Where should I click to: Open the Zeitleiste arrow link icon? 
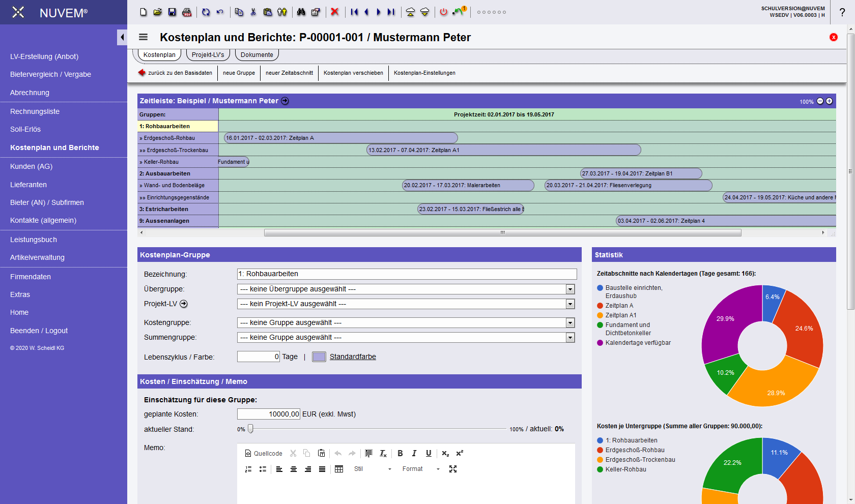coord(285,101)
